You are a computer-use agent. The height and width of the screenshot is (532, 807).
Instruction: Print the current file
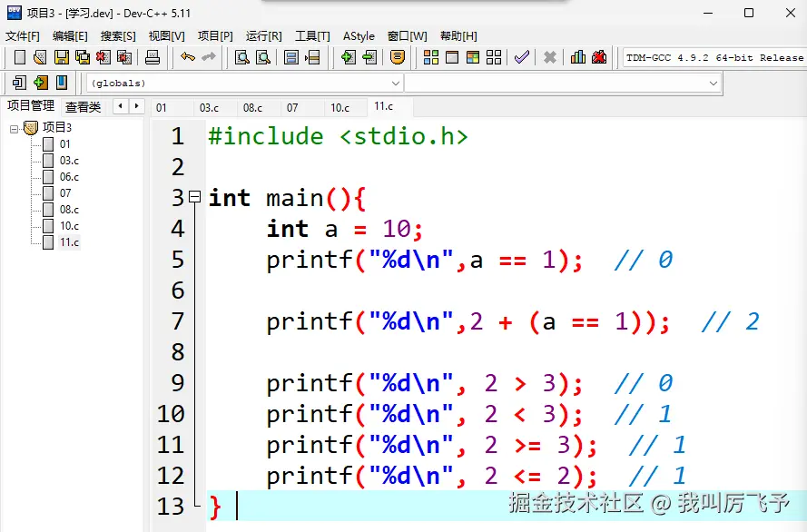pyautogui.click(x=153, y=57)
